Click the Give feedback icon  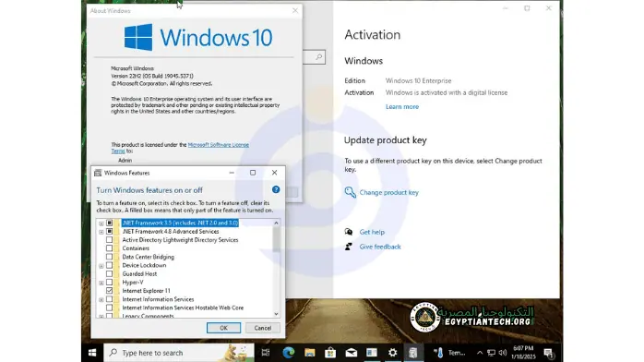(349, 247)
